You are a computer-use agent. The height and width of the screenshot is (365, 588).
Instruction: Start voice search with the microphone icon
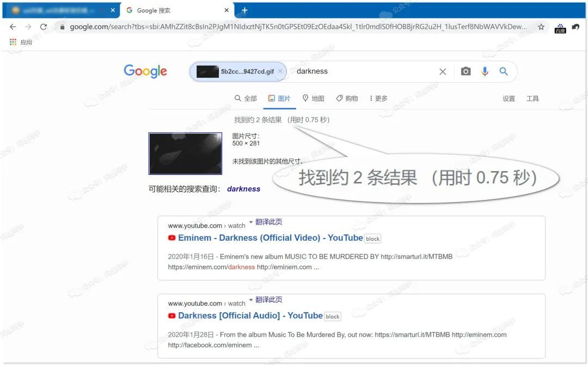pos(485,71)
